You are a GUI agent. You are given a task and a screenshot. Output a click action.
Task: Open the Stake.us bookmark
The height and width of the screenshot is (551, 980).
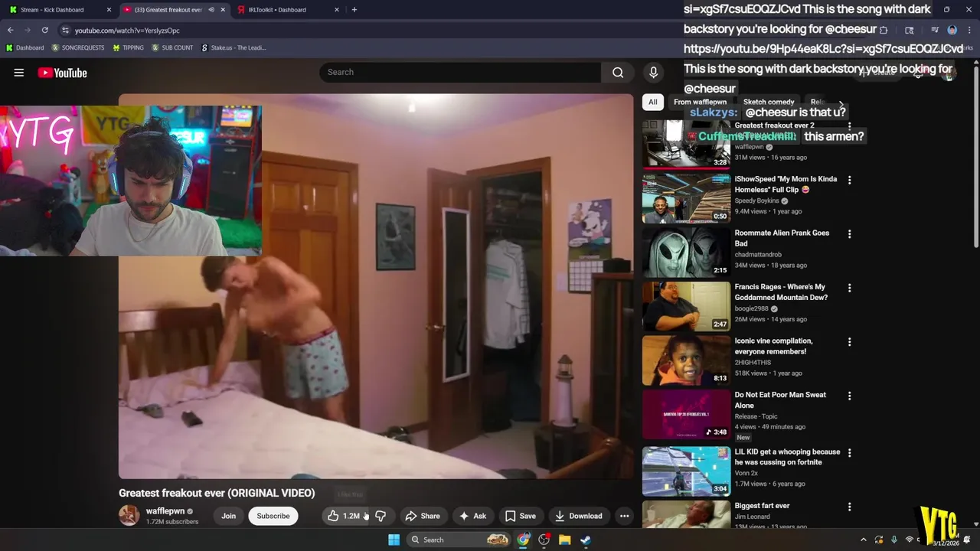coord(234,47)
